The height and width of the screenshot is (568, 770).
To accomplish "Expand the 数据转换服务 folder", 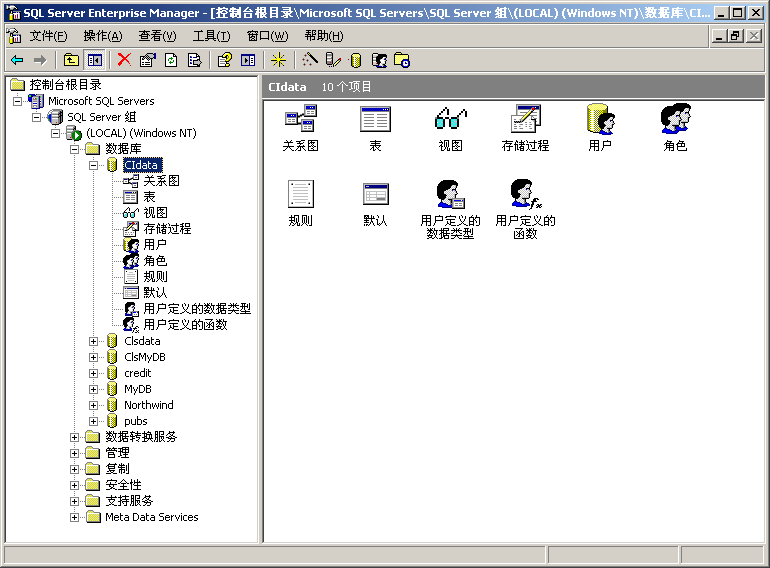I will coord(74,437).
